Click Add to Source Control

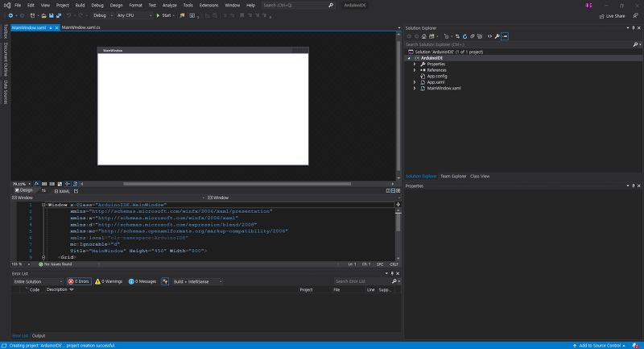(600, 346)
